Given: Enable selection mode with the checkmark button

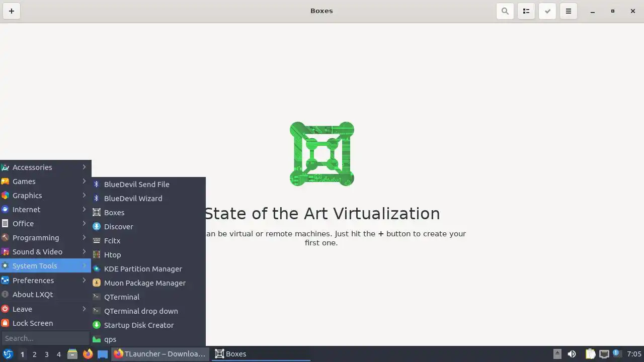Looking at the screenshot, I should pos(547,11).
